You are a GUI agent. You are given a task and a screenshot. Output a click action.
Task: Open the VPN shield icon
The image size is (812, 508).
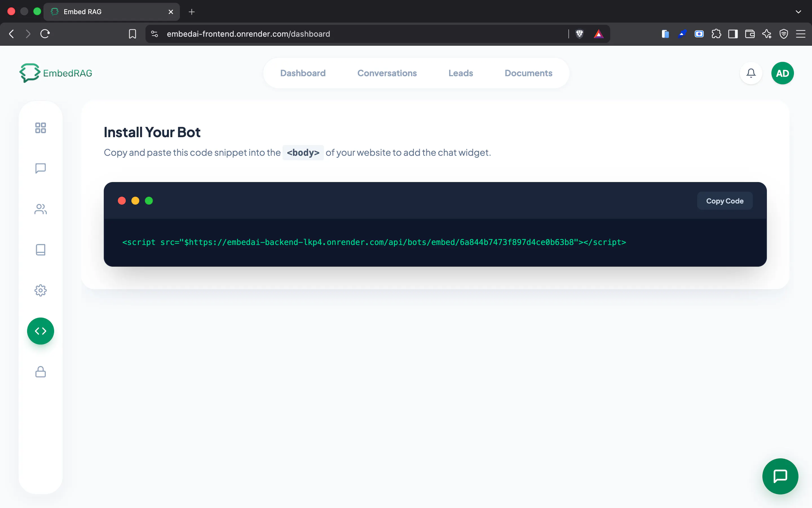[784, 34]
